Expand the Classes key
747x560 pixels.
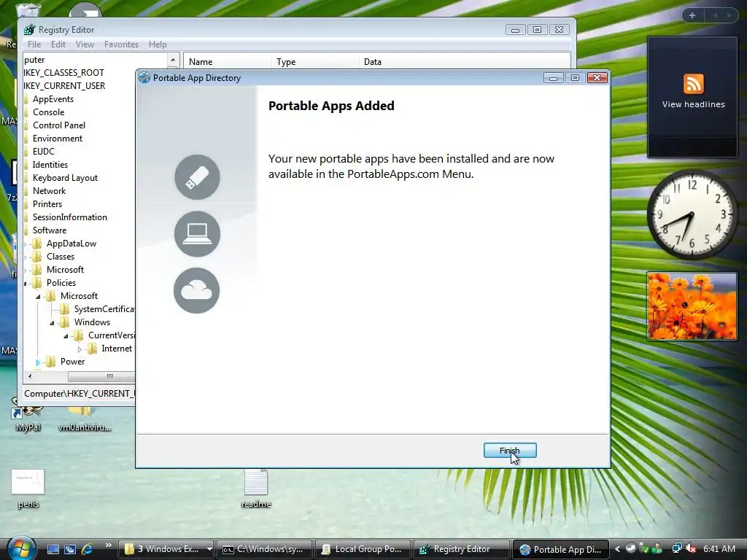(x=26, y=257)
